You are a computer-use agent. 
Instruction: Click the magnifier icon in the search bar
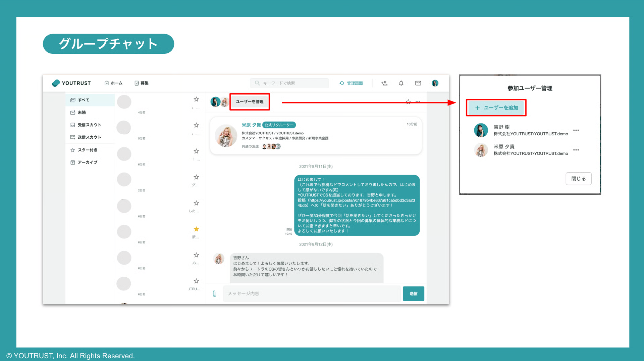(x=257, y=83)
